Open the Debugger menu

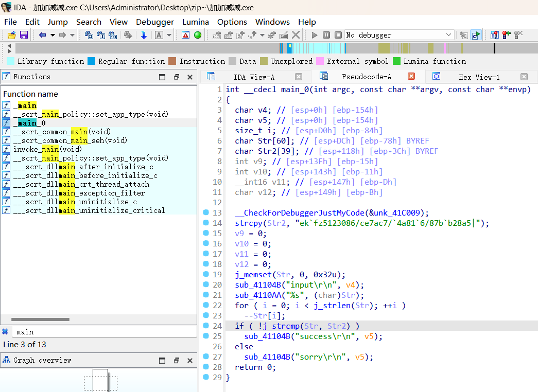click(155, 22)
